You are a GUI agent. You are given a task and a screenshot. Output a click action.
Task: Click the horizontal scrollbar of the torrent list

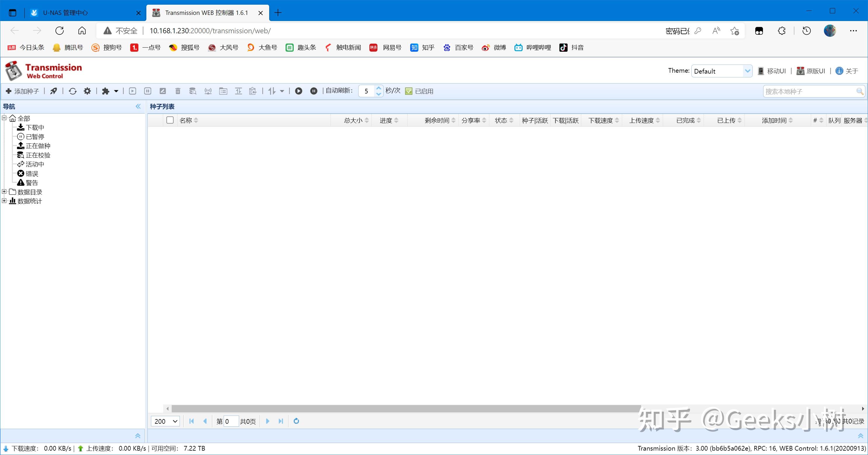(404, 409)
